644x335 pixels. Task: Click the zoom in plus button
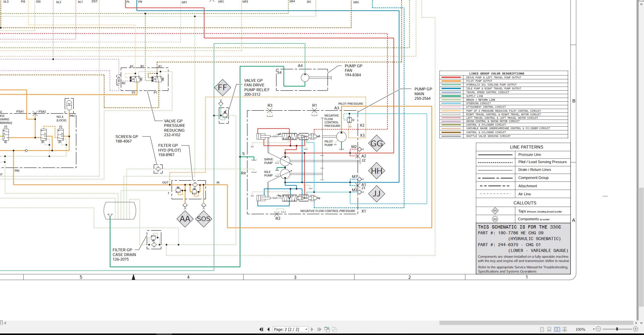pos(636,329)
